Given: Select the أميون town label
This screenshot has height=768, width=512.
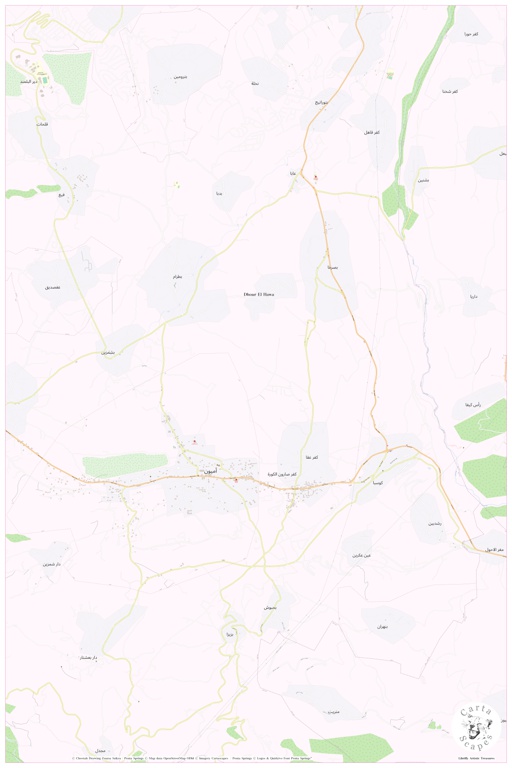Looking at the screenshot, I should pos(209,471).
